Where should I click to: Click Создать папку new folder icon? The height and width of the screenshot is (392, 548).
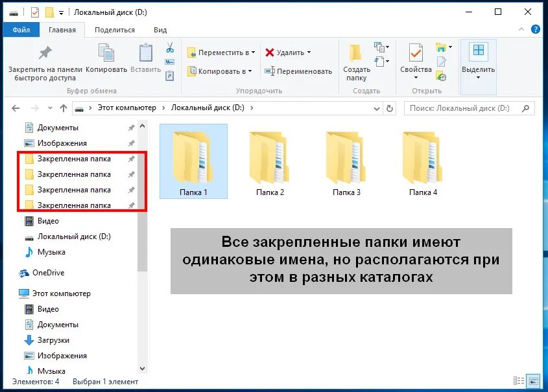356,52
